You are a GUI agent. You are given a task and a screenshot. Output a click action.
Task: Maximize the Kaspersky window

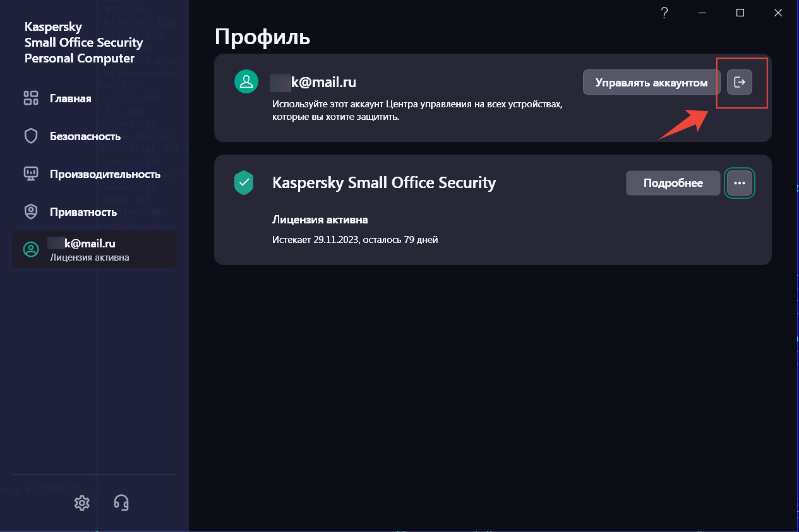coord(740,13)
